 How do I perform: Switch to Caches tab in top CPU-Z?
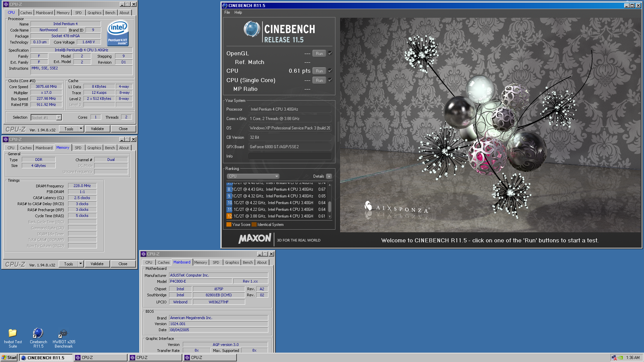coord(26,13)
